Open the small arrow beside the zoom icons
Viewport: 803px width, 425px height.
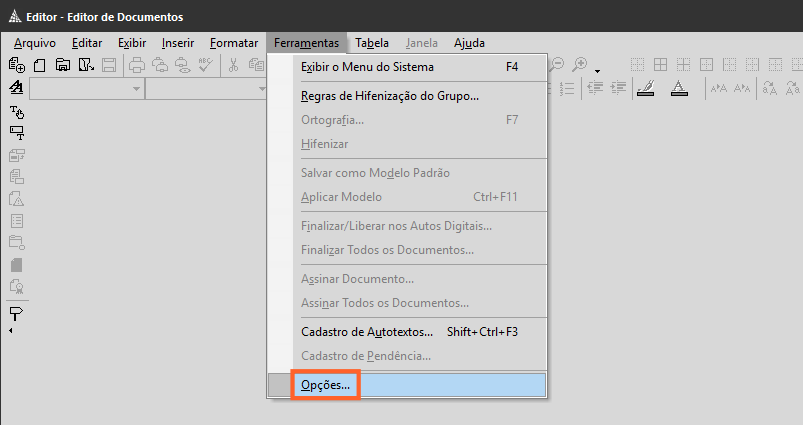(597, 71)
